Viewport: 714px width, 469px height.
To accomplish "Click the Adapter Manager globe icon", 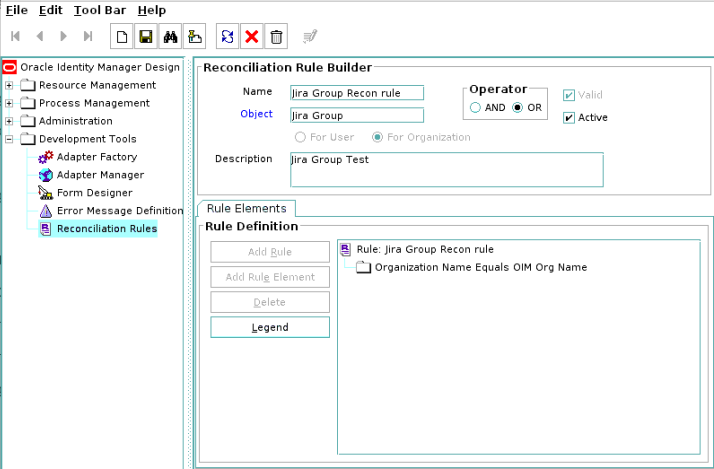I will tap(46, 175).
